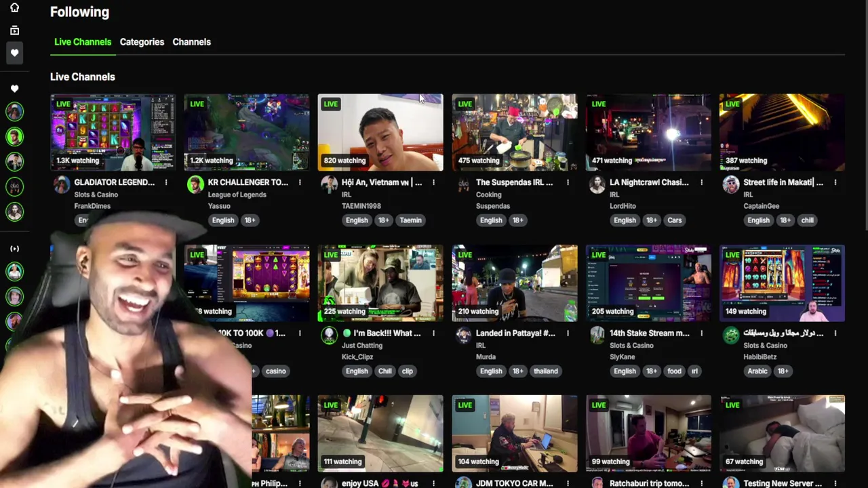This screenshot has width=868, height=488.
Task: Open the Browse icon in the sidebar
Action: click(x=14, y=30)
